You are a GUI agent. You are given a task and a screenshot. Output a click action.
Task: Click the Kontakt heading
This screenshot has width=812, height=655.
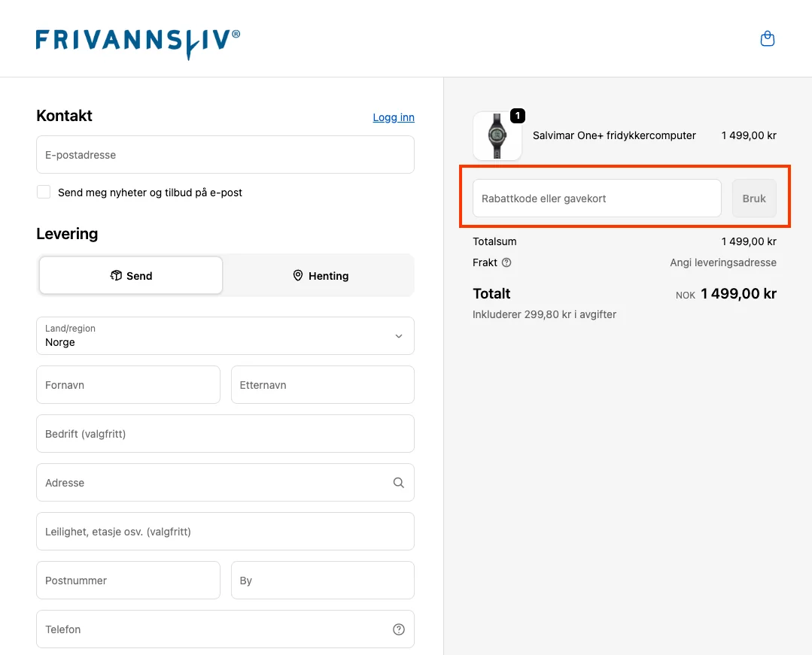coord(64,116)
